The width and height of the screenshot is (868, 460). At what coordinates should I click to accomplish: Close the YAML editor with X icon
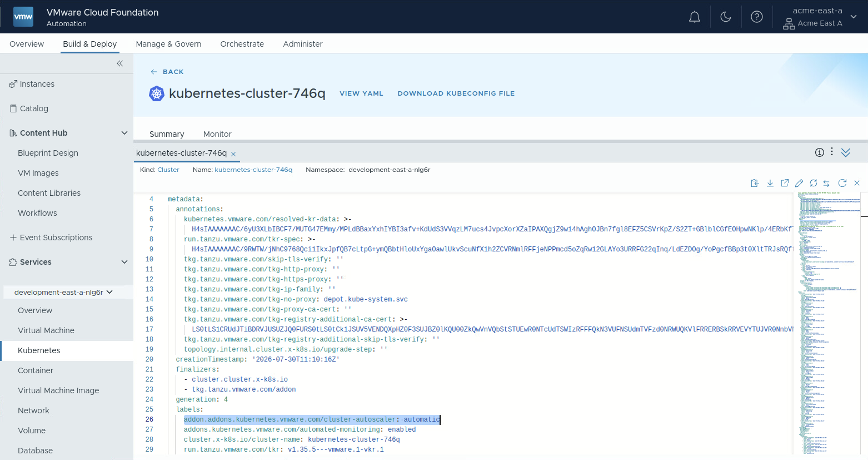point(857,183)
